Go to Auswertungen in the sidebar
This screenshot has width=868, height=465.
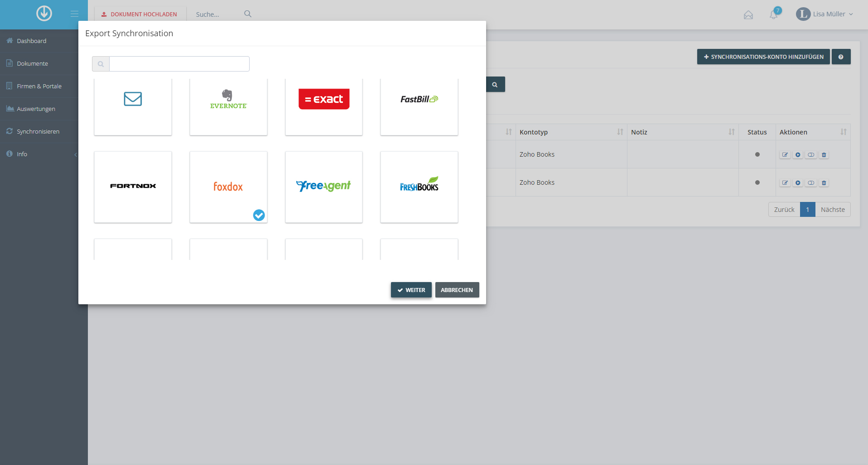coord(36,109)
